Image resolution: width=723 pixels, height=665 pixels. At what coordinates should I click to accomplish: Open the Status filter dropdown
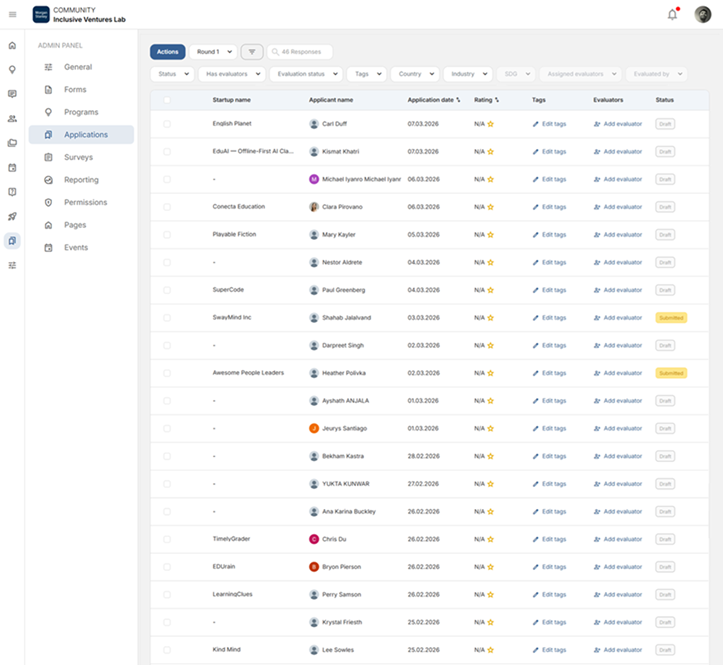(x=171, y=74)
